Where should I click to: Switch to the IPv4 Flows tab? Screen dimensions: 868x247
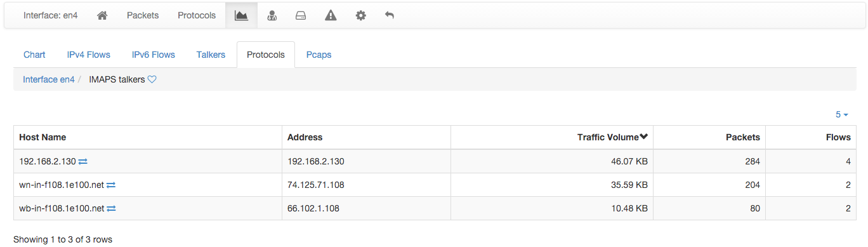[88, 55]
